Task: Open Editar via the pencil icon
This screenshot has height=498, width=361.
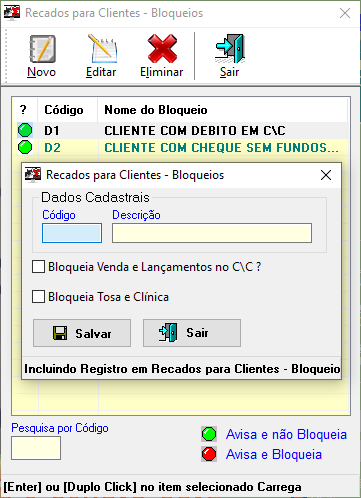Action: pyautogui.click(x=102, y=49)
